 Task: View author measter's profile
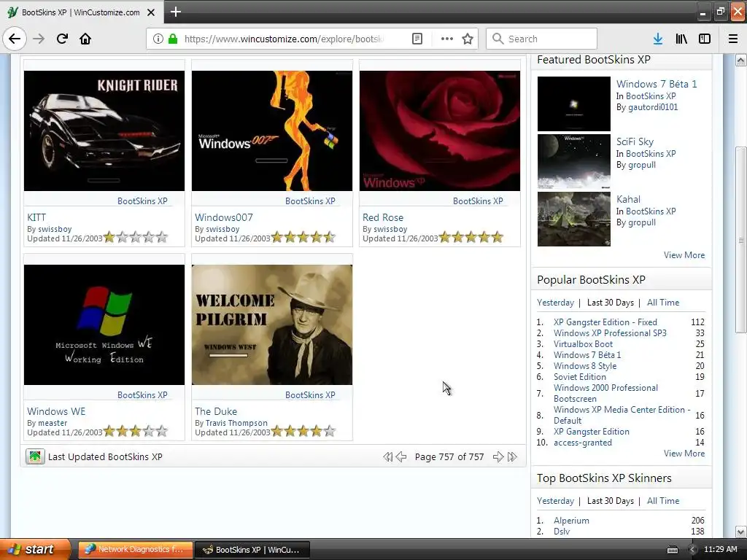pos(53,423)
